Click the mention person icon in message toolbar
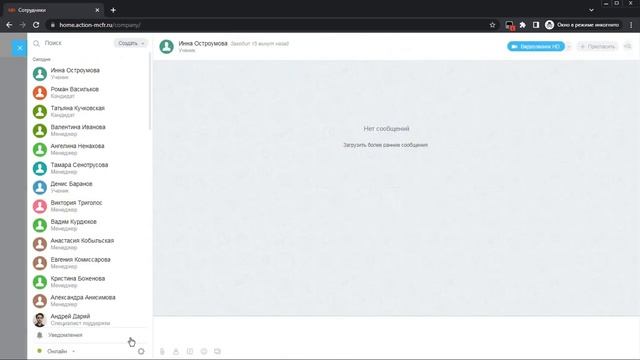Image resolution: width=640 pixels, height=360 pixels. pos(176,351)
